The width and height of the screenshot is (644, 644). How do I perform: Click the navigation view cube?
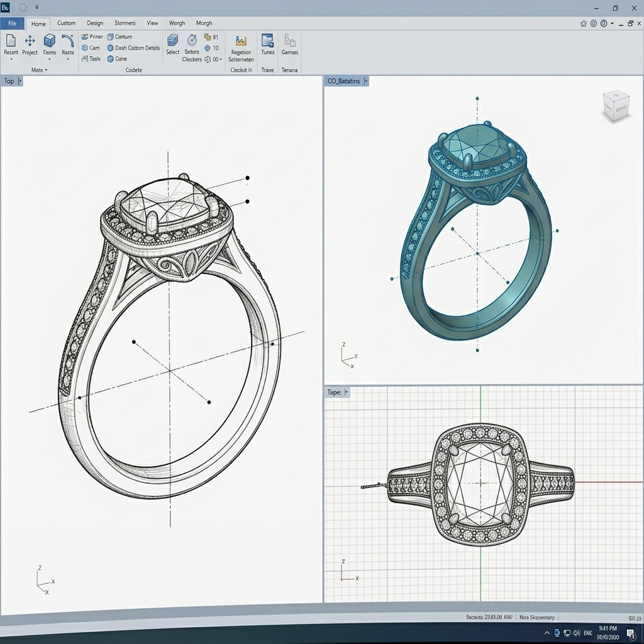pos(616,106)
